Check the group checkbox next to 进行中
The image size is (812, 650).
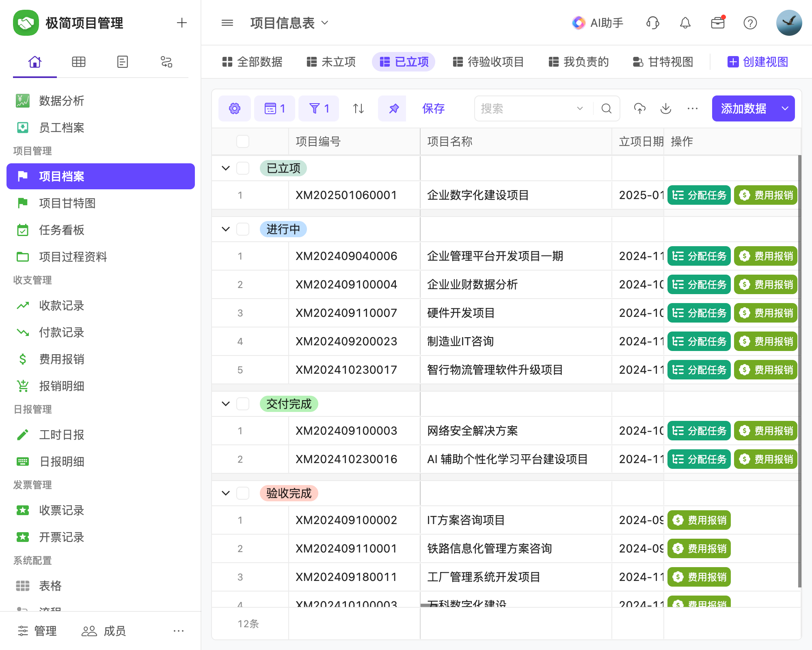pyautogui.click(x=243, y=229)
